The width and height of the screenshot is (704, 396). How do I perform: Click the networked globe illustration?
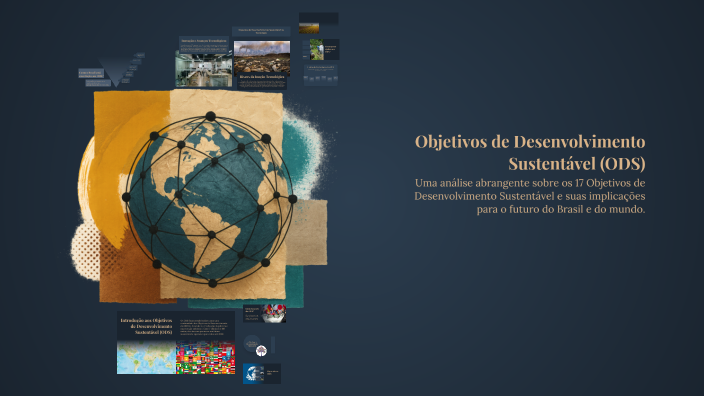[x=209, y=200]
